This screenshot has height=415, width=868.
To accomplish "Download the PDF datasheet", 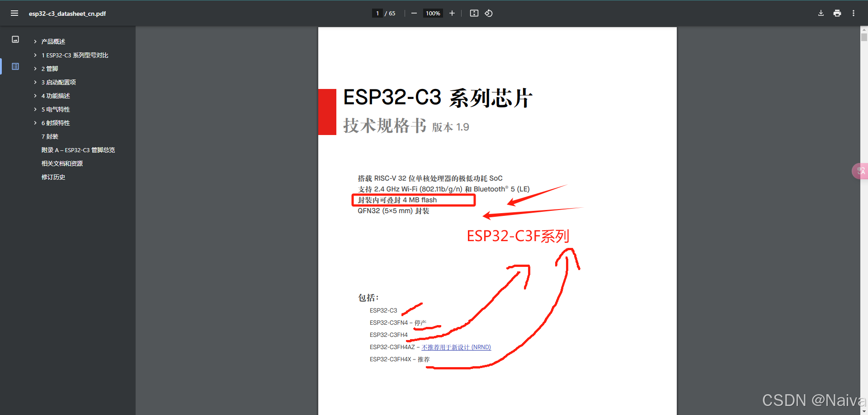I will coord(821,13).
